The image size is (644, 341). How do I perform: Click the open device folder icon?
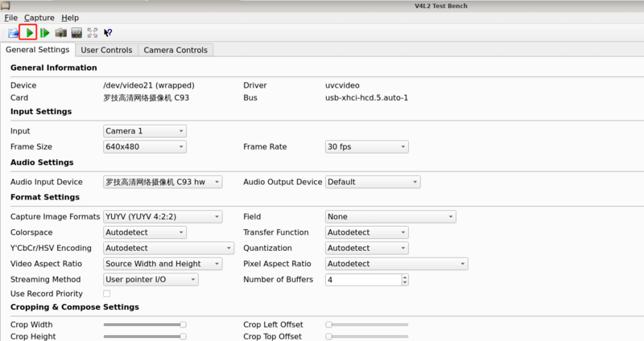[x=13, y=33]
